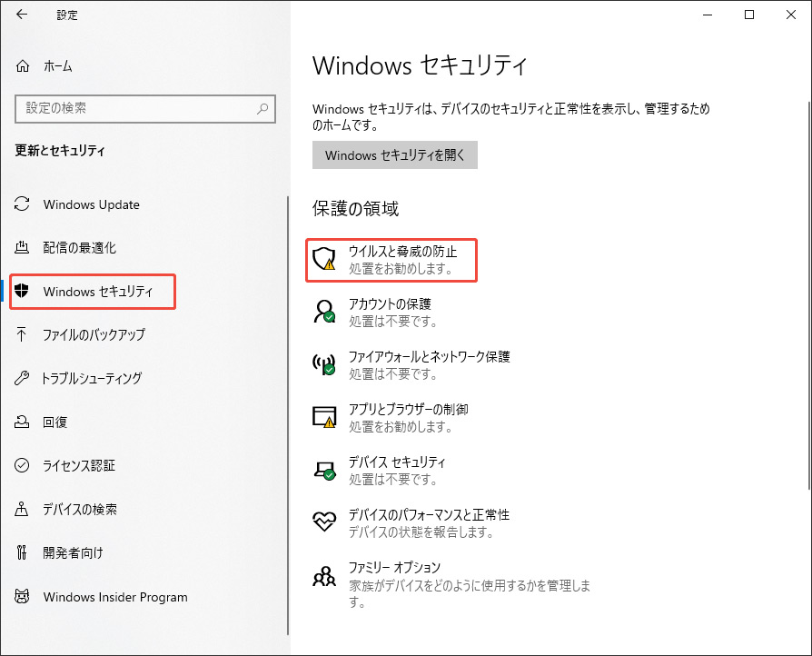Open Windows Insider Program settings

22,597
